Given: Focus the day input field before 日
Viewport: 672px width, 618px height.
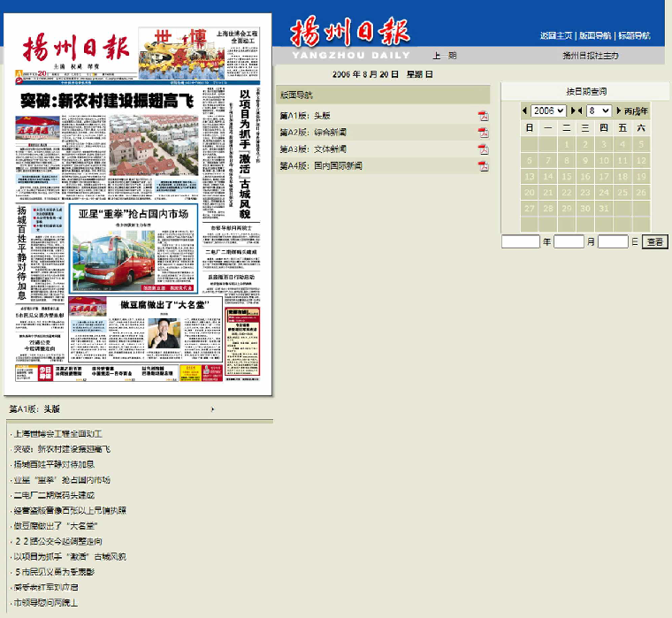Looking at the screenshot, I should coord(613,241).
